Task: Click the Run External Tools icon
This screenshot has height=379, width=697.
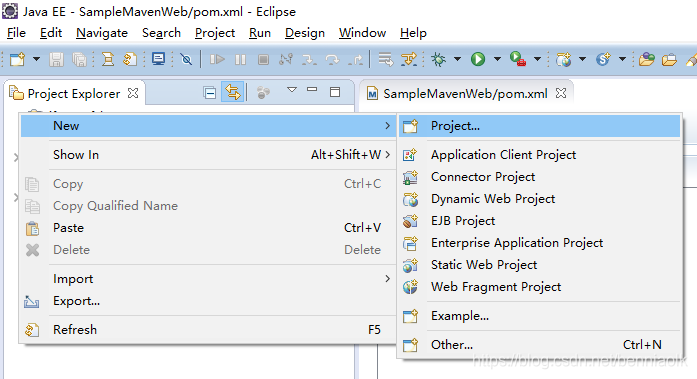Action: pos(518,59)
